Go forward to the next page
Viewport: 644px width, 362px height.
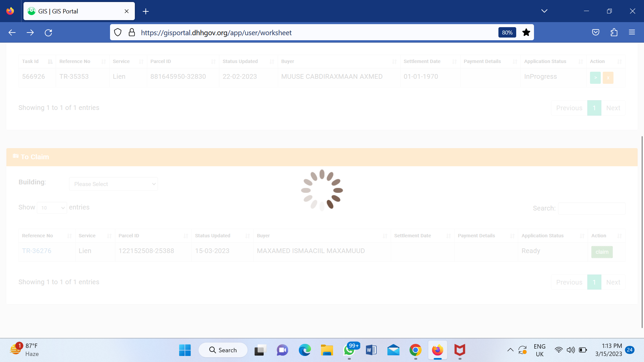(x=30, y=33)
